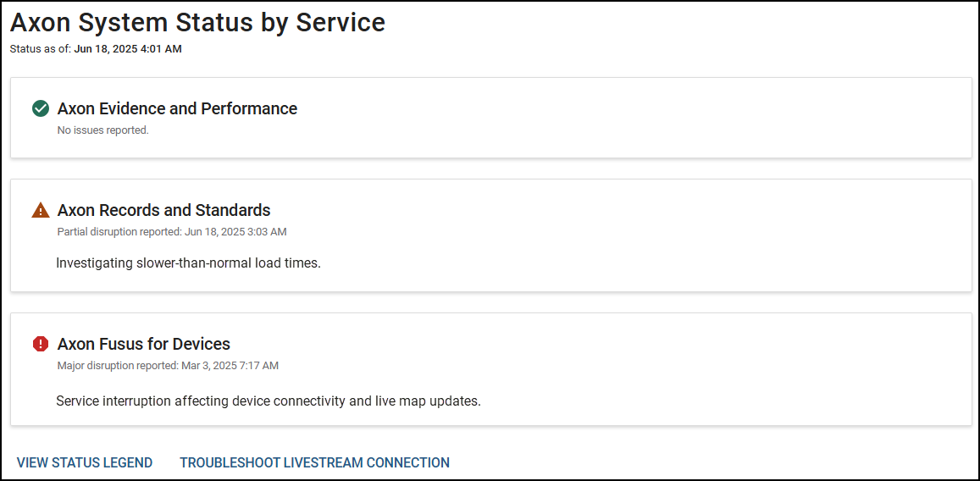Click the green checkmark status icon

[40, 108]
